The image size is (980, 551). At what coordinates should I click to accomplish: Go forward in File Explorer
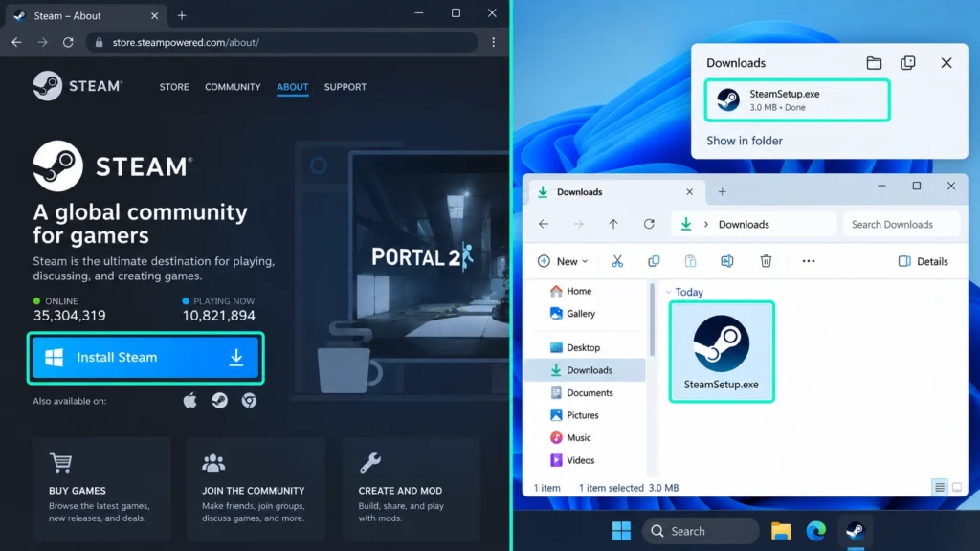point(579,224)
